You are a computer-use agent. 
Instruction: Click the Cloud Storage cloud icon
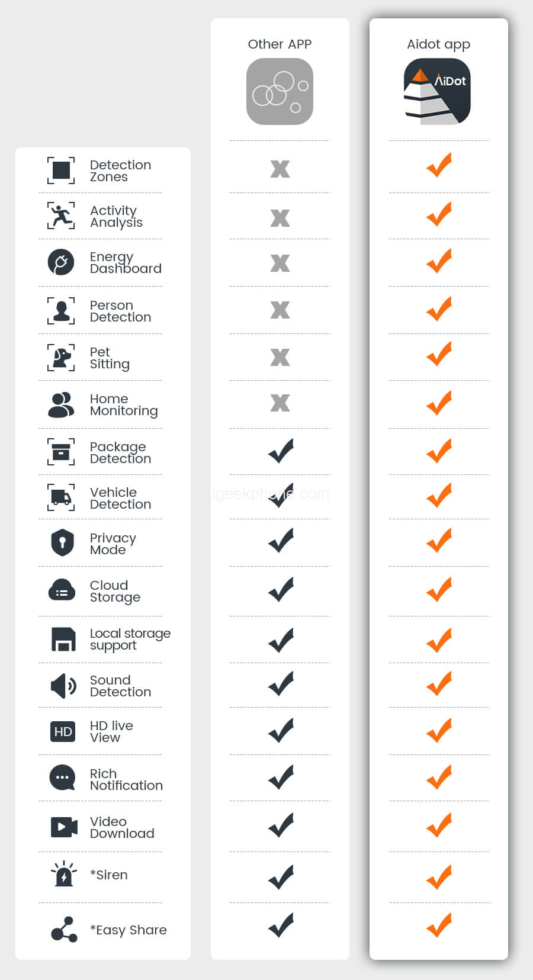pyautogui.click(x=62, y=590)
